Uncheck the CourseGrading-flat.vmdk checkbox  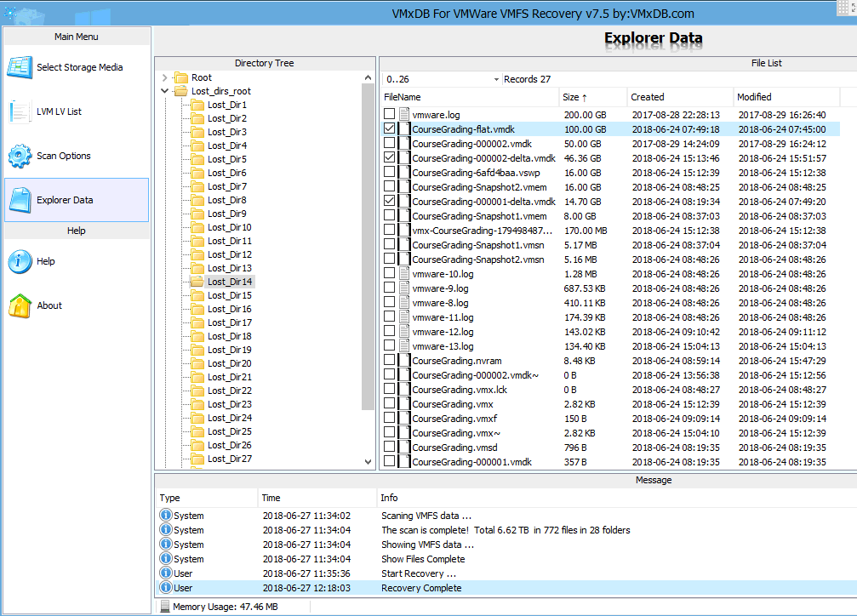point(389,129)
